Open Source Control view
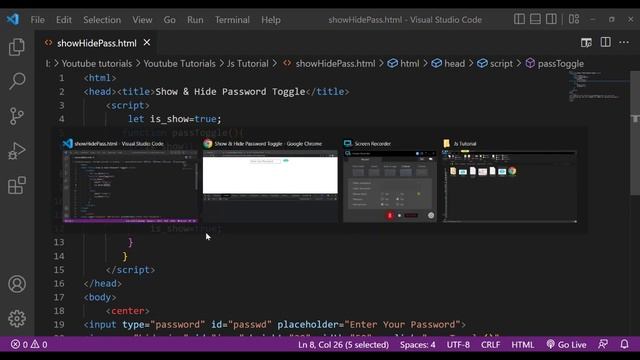 (x=17, y=116)
